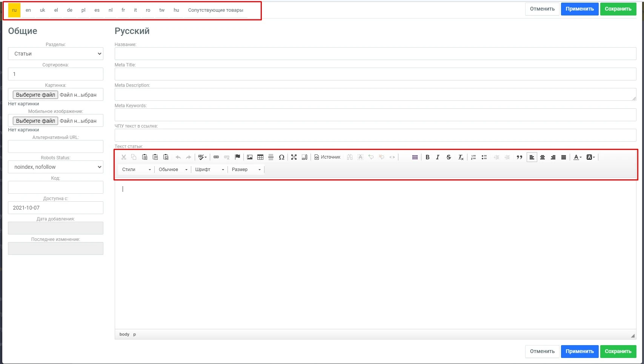Insert an anchor using the flag icon
Screen dimensions: 644x364
237,157
